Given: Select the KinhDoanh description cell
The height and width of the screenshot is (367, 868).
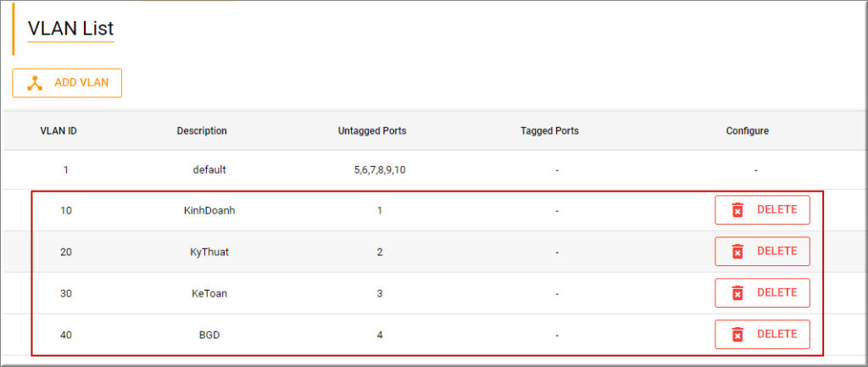Looking at the screenshot, I should [209, 211].
